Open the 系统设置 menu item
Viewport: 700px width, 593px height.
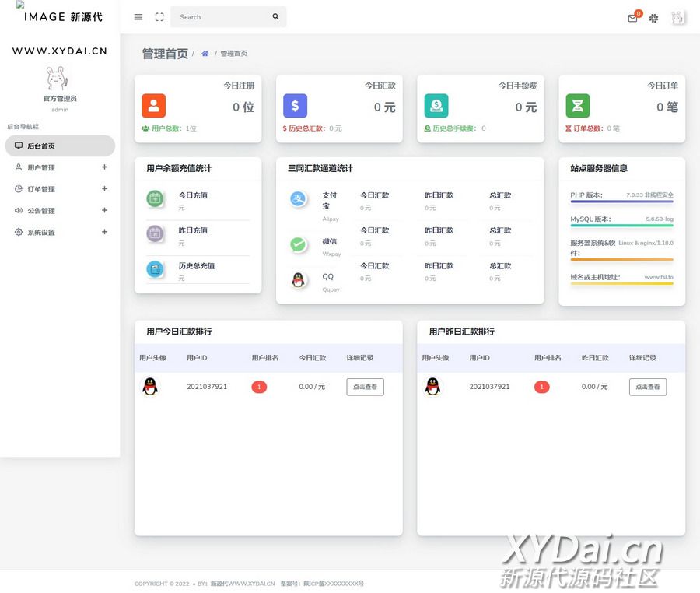tap(60, 232)
